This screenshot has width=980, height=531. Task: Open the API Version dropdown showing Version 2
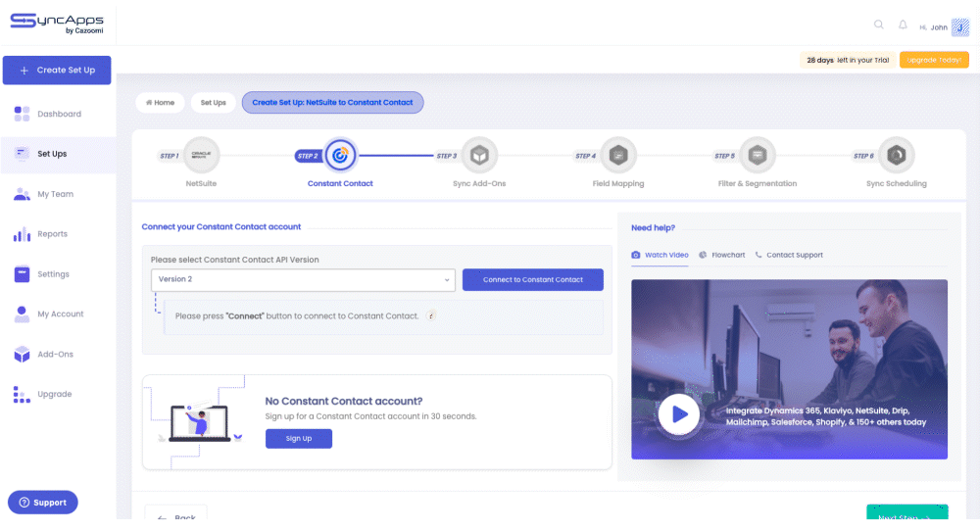[303, 280]
